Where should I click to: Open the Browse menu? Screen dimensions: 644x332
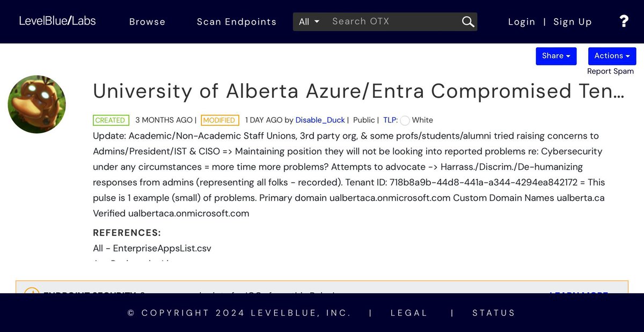147,21
